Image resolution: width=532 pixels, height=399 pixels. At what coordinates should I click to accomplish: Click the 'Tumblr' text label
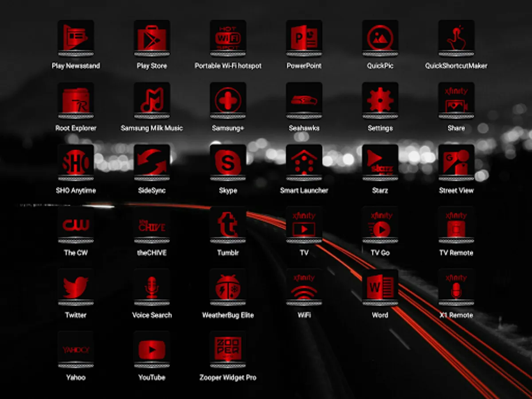pyautogui.click(x=228, y=253)
